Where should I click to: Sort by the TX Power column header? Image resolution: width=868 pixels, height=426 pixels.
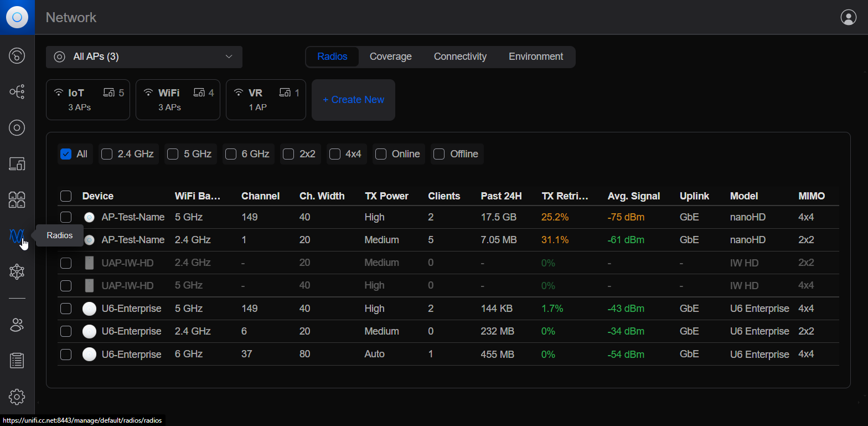(387, 196)
